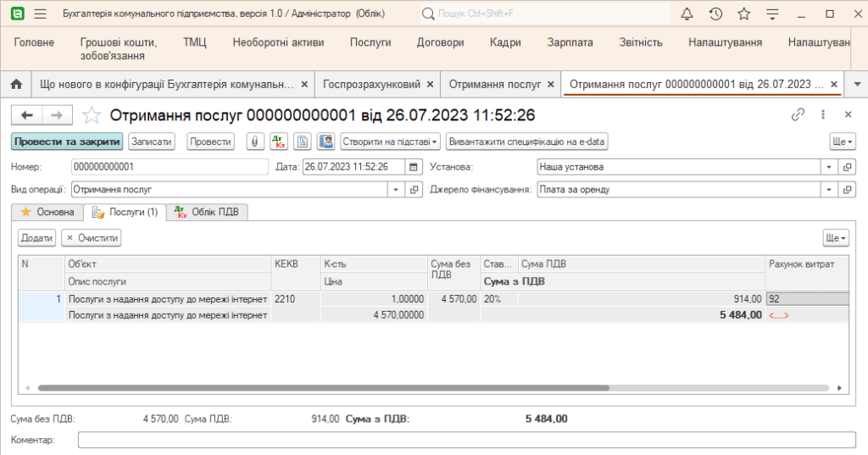Click Провести та закрити button
The image size is (868, 455).
67,141
